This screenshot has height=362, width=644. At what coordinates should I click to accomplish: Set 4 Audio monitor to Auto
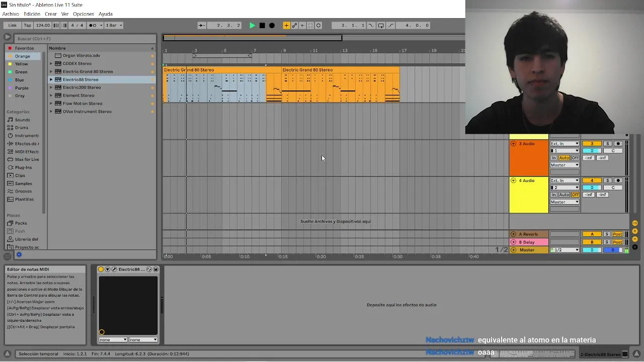[564, 195]
